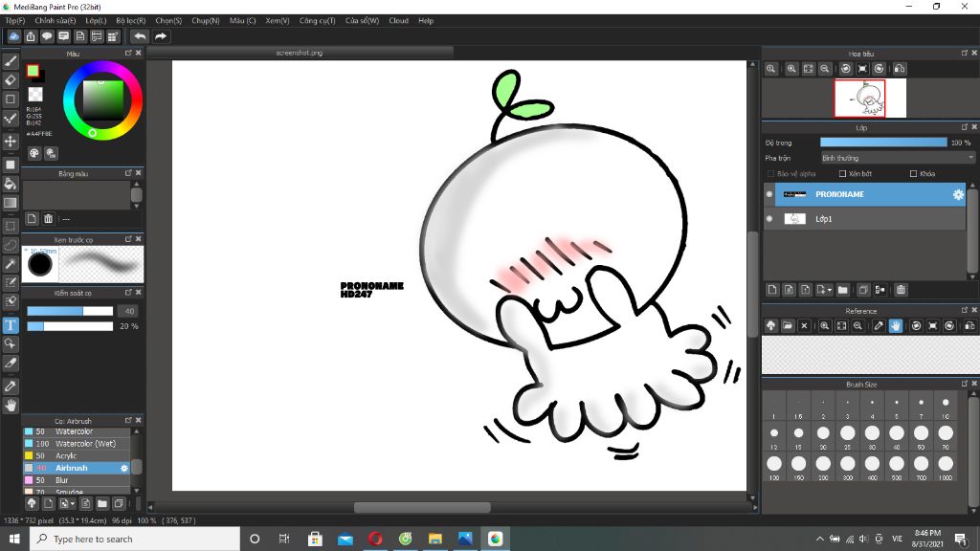
Task: Click the delete layer trash icon
Action: coord(901,290)
